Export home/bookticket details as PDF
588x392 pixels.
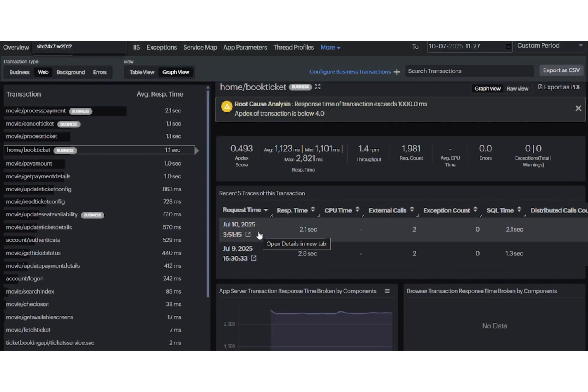[x=559, y=87]
